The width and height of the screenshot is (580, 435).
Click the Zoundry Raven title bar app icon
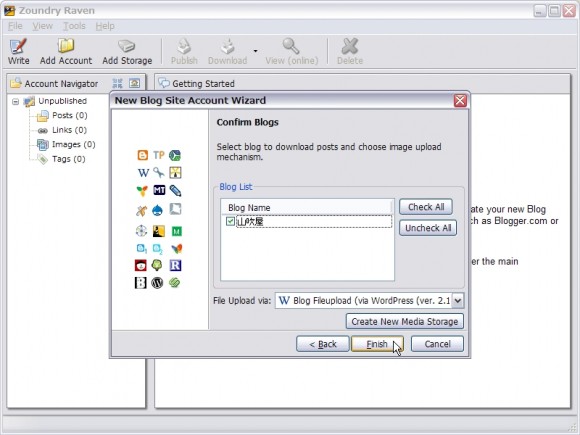10,10
